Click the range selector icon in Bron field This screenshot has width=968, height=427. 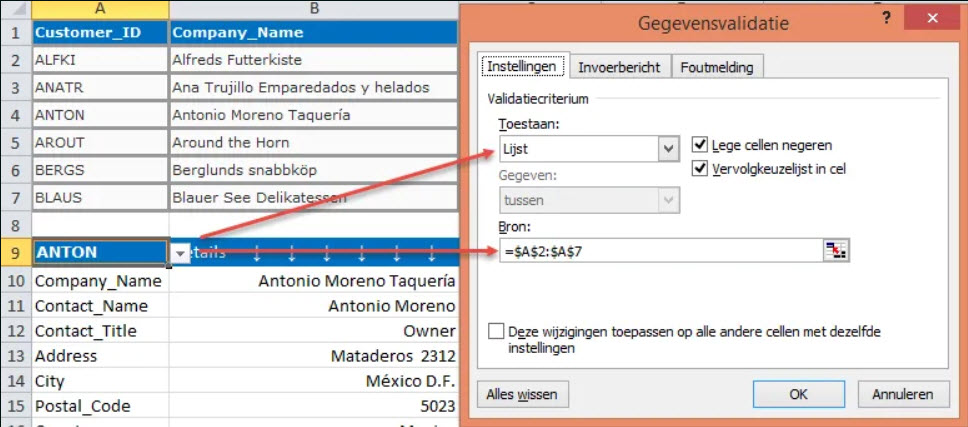coord(837,250)
